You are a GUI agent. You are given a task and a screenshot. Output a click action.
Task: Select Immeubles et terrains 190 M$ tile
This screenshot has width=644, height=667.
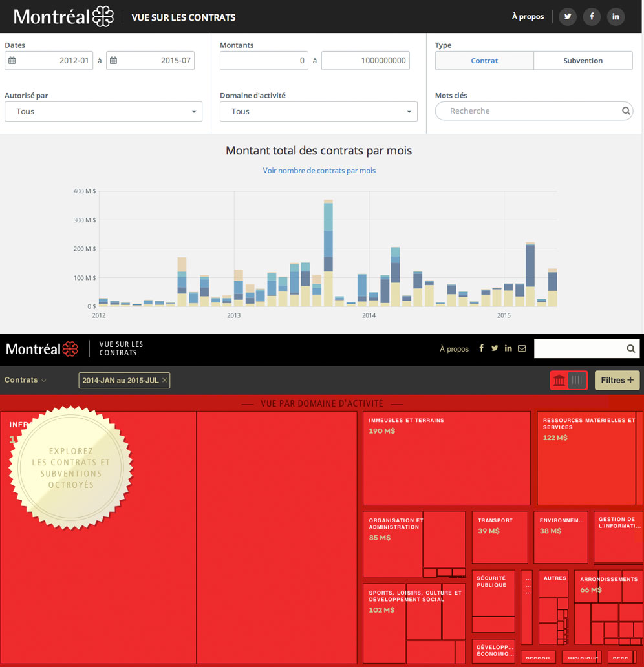point(447,458)
